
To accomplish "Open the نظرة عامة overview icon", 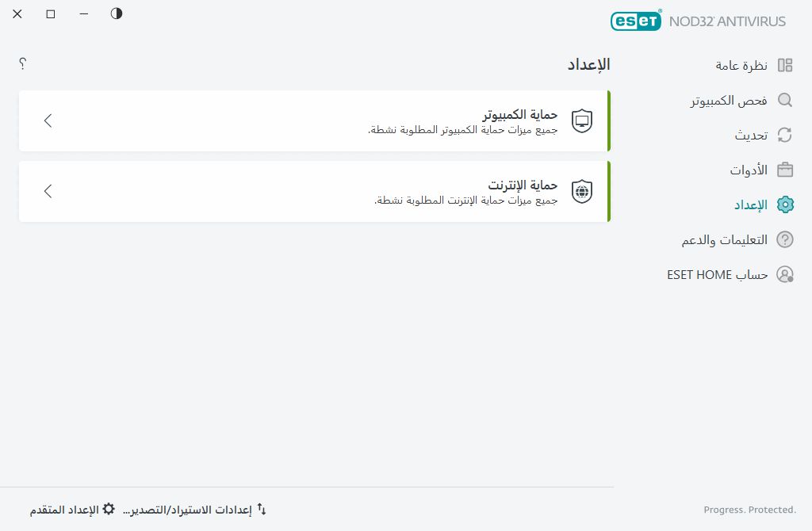I will pos(784,66).
